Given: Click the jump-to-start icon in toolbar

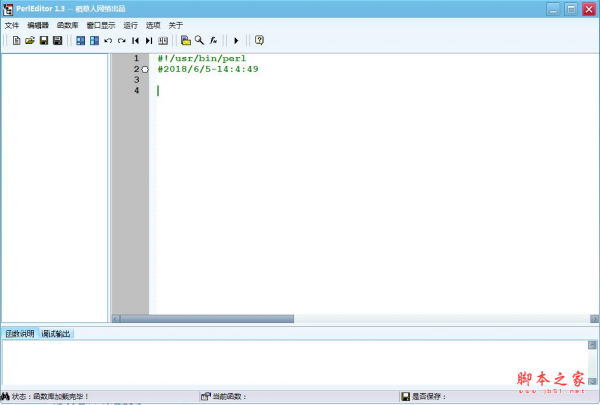Looking at the screenshot, I should 135,40.
